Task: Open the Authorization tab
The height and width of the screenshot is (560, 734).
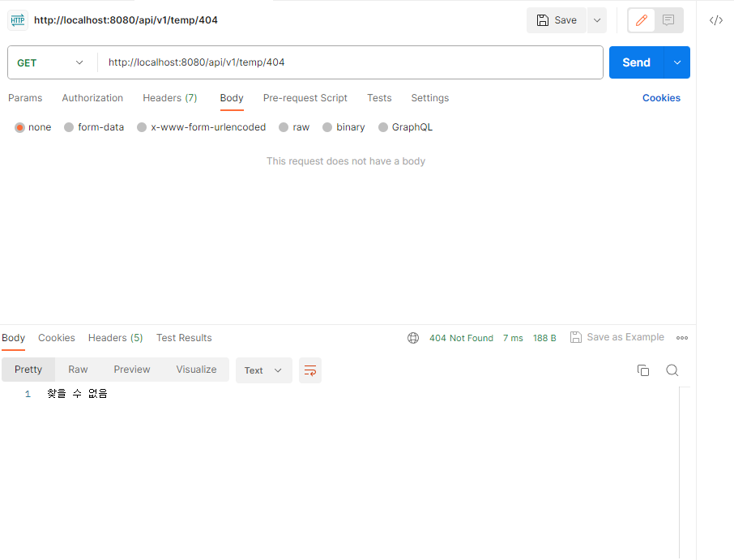Action: tap(92, 98)
